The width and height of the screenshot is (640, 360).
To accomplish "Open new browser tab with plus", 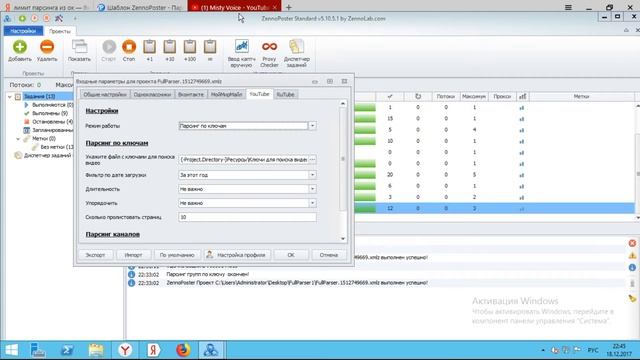I will [289, 7].
